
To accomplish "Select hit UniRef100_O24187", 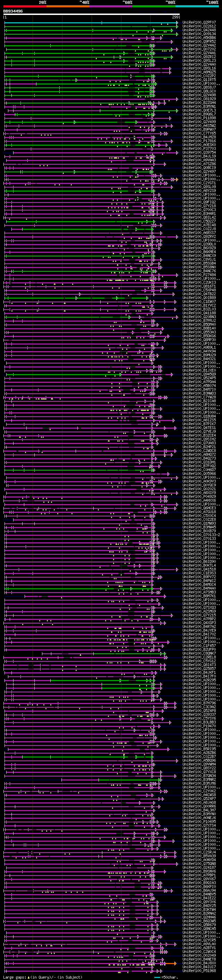I will [199, 867].
